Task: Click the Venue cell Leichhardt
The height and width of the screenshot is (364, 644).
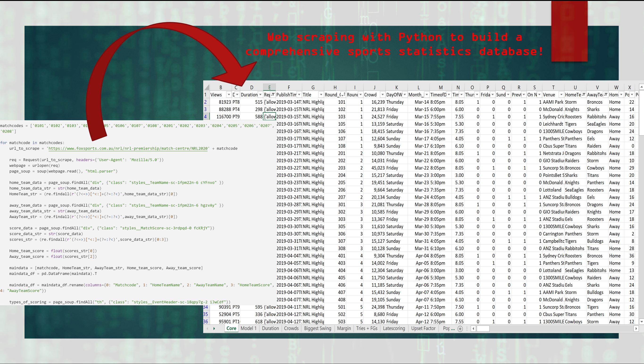Action: (553, 124)
